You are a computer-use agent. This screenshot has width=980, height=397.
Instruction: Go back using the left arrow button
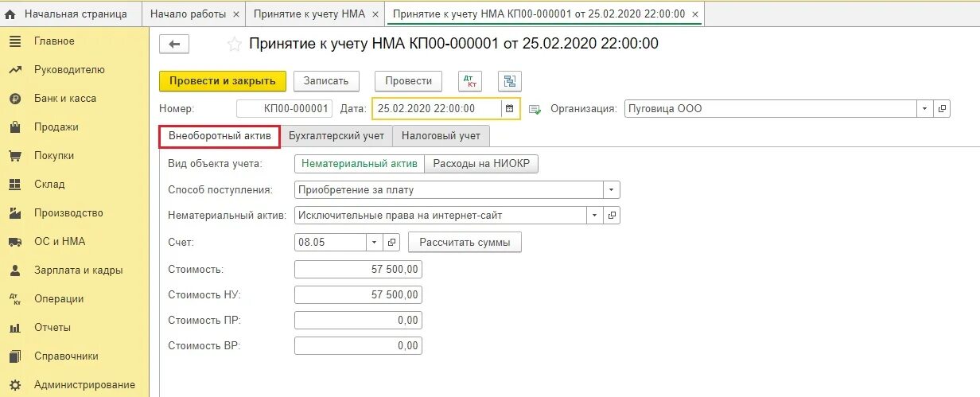174,45
